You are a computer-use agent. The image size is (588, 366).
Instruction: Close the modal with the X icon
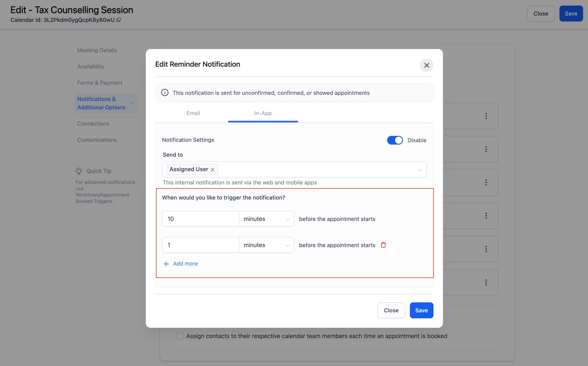426,65
